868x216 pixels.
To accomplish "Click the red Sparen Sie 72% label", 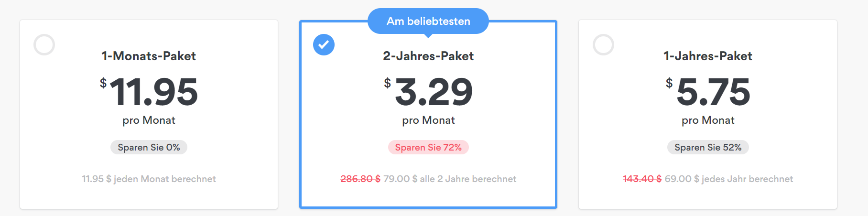I will click(x=428, y=147).
